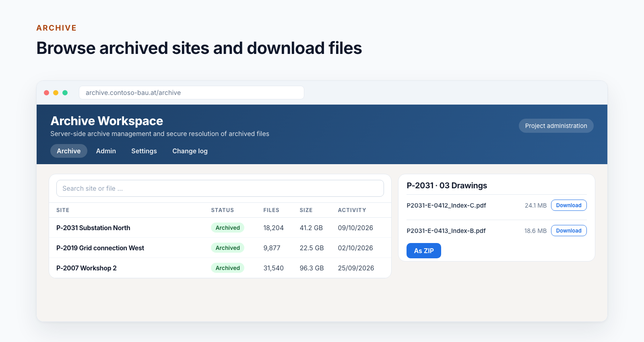Click the red window close dot
Viewport: 644px width, 342px height.
point(46,93)
